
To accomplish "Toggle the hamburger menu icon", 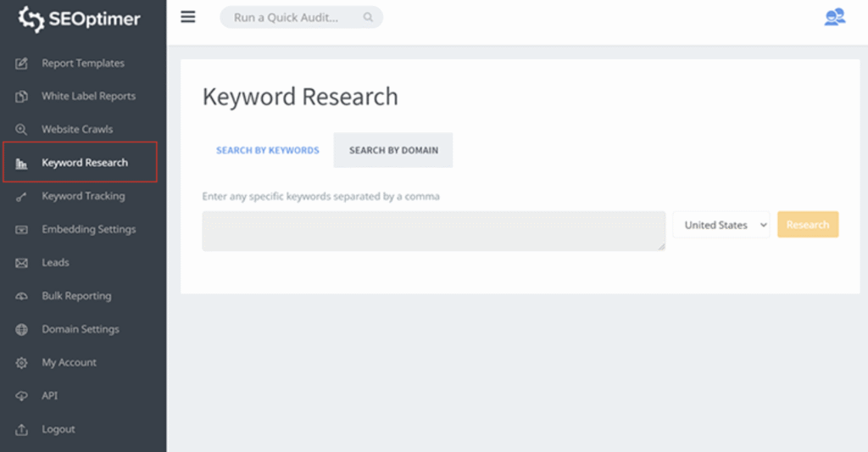I will tap(188, 17).
